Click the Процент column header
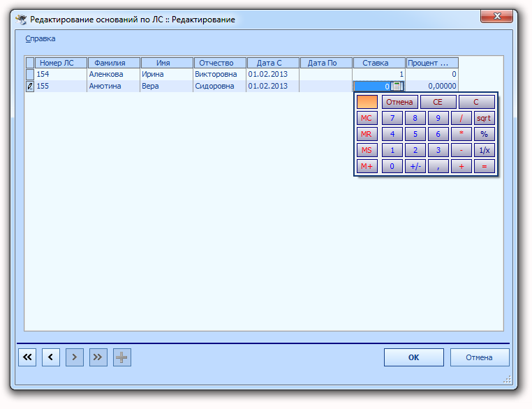 pyautogui.click(x=432, y=63)
